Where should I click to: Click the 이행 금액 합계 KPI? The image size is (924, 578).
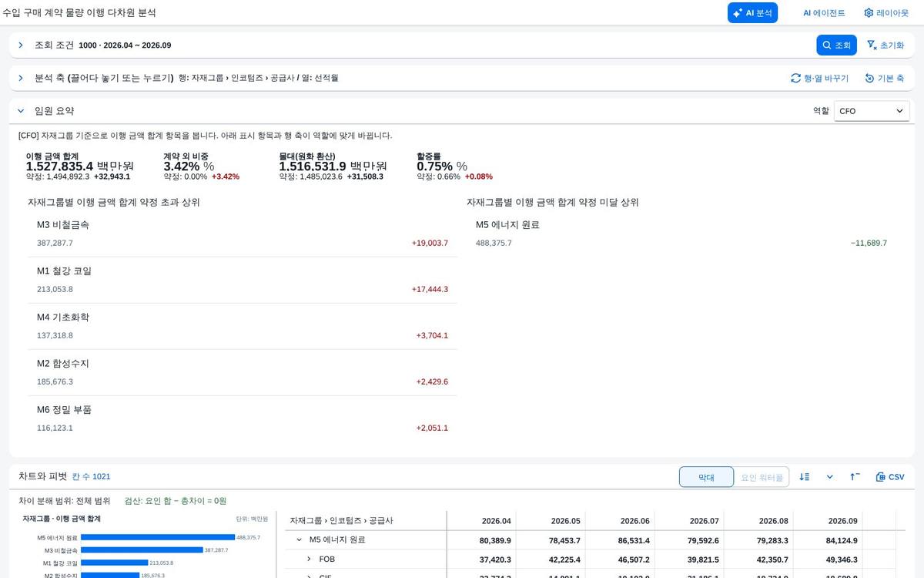[80, 166]
